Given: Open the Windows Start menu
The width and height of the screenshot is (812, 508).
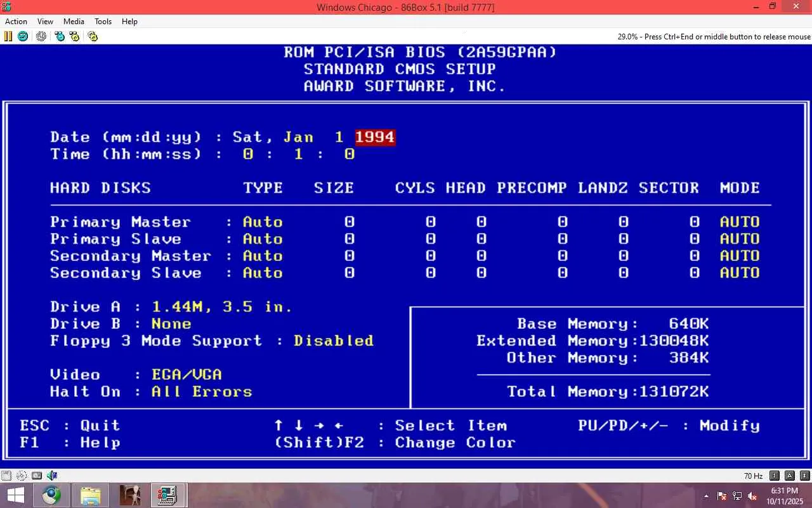Looking at the screenshot, I should (15, 495).
